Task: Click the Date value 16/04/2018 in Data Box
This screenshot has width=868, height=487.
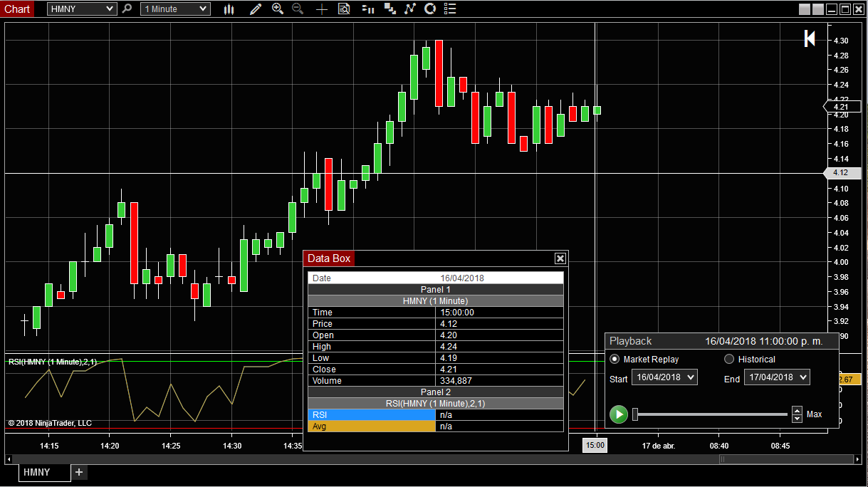Action: point(462,278)
